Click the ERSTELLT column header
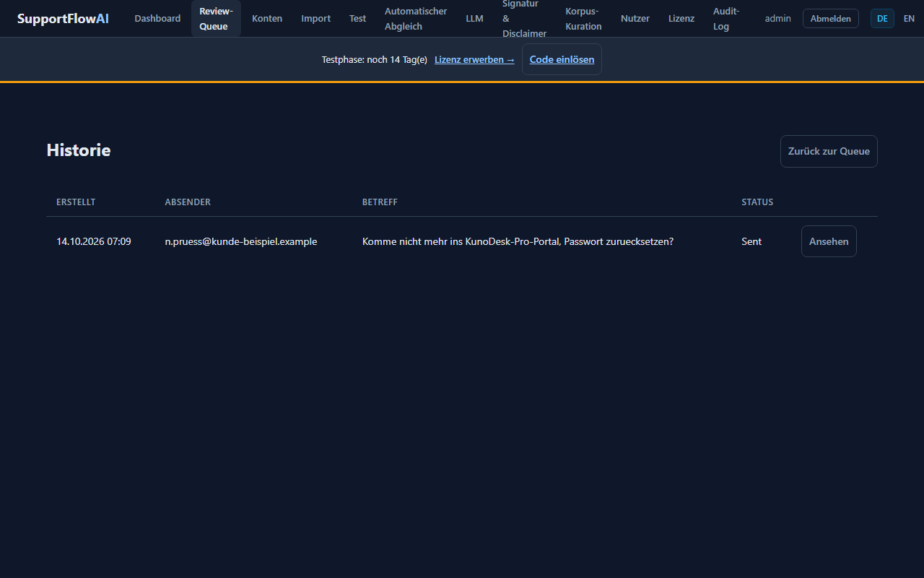This screenshot has width=924, height=578. pyautogui.click(x=76, y=202)
